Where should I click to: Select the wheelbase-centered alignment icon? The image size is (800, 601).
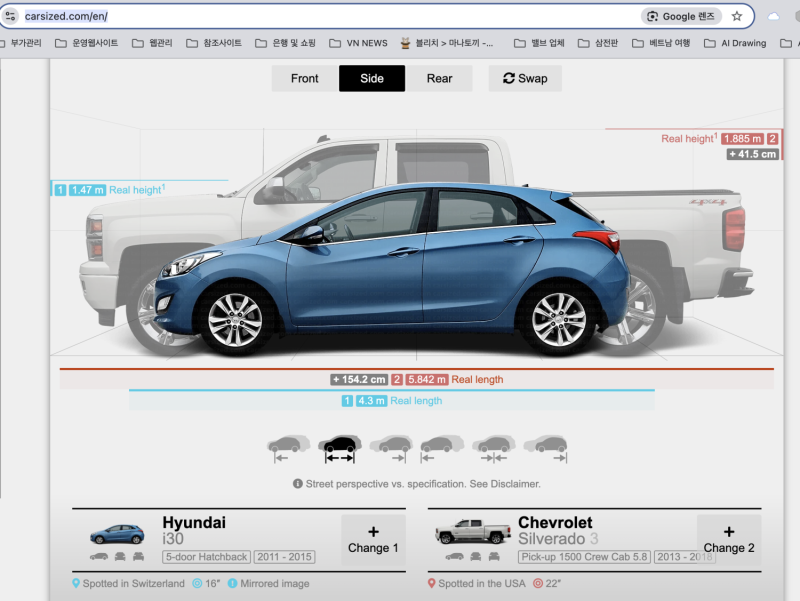coord(340,448)
